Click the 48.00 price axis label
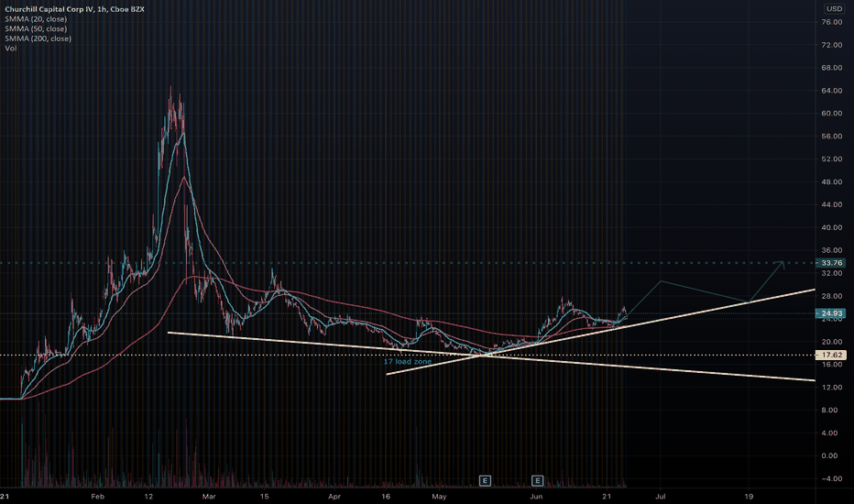 pyautogui.click(x=832, y=182)
